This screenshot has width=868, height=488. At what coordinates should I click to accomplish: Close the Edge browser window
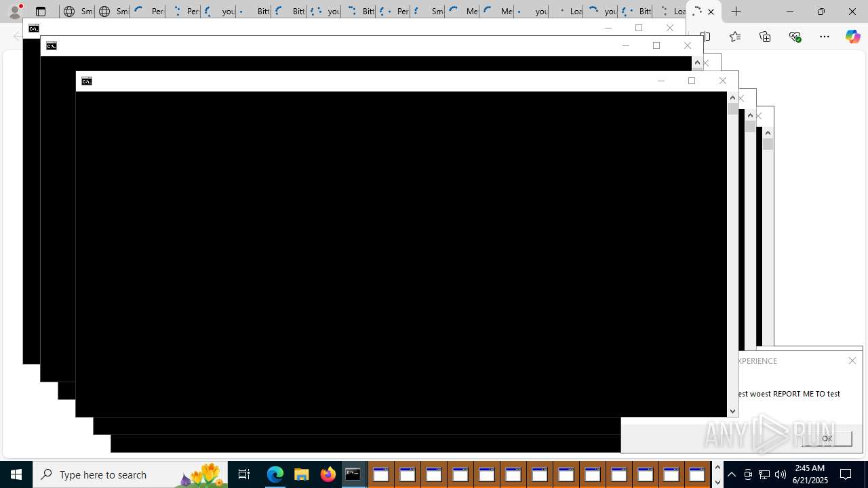click(x=852, y=12)
